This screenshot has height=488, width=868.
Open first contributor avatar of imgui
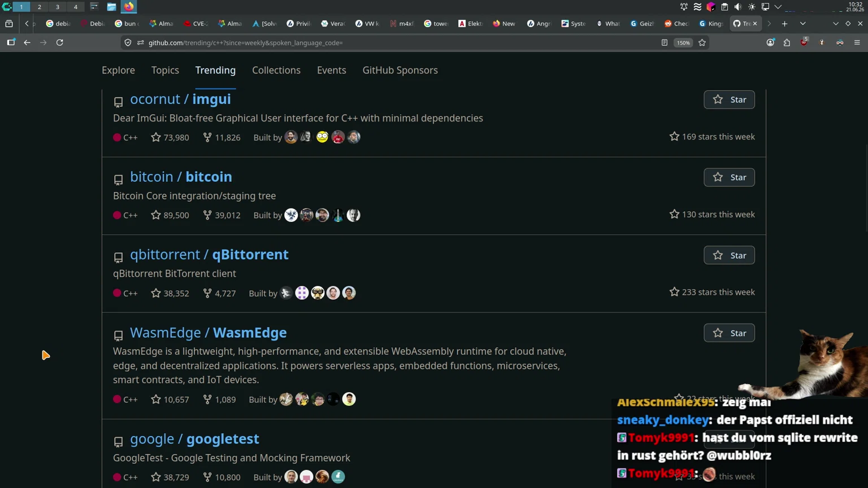click(291, 137)
